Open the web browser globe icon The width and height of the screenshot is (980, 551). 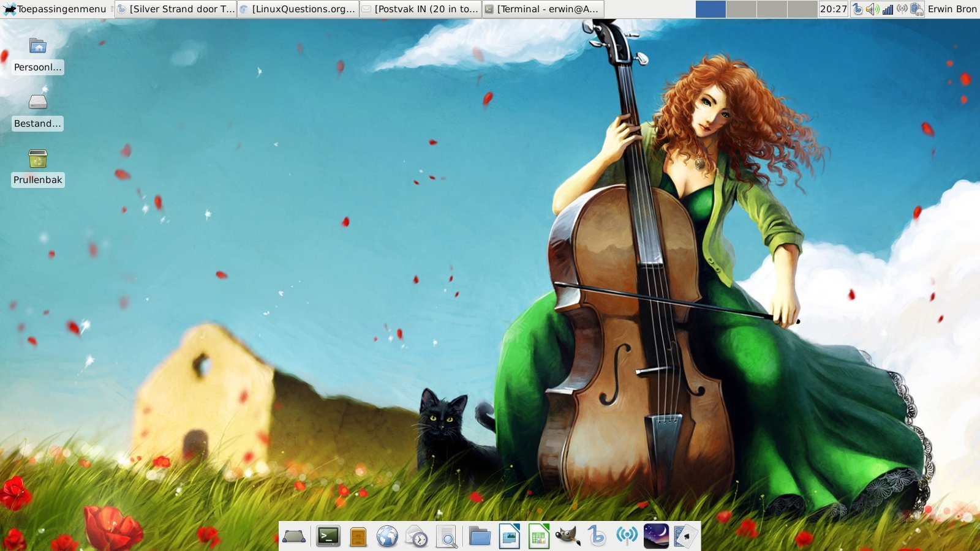(x=387, y=537)
